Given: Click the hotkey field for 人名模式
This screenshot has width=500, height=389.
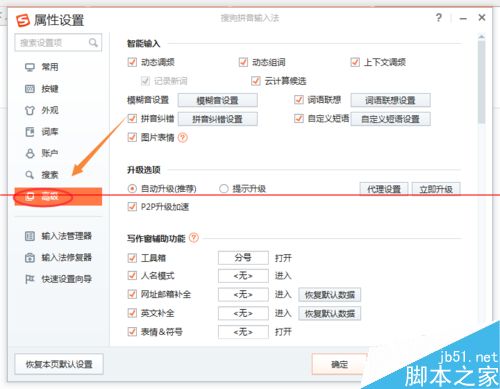Looking at the screenshot, I should (x=243, y=276).
